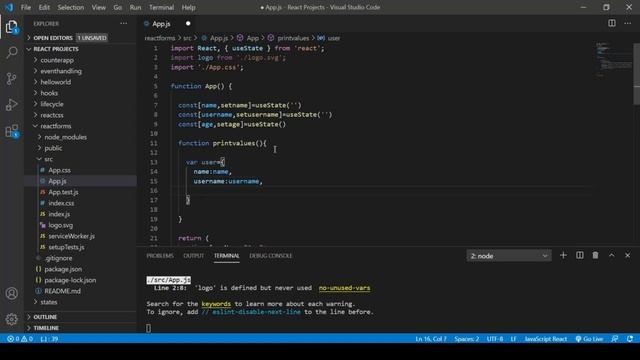Open Terminal menu
The height and width of the screenshot is (360, 640).
pyautogui.click(x=161, y=7)
